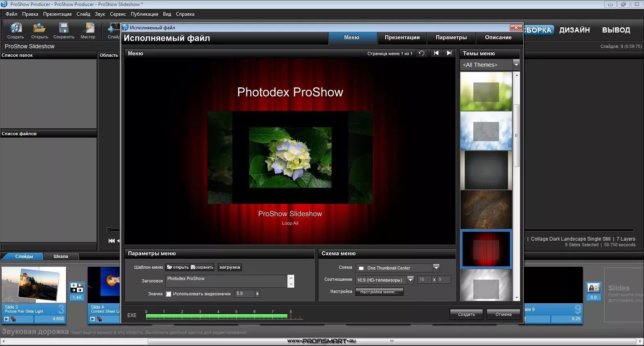Screen dimensions: 644x346
Task: Click the загрузка button
Action: [229, 267]
